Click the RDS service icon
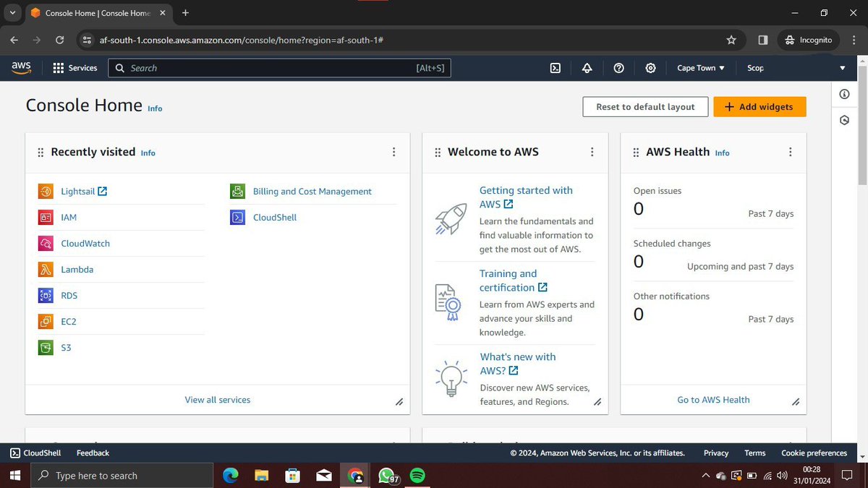868x488 pixels. point(46,296)
